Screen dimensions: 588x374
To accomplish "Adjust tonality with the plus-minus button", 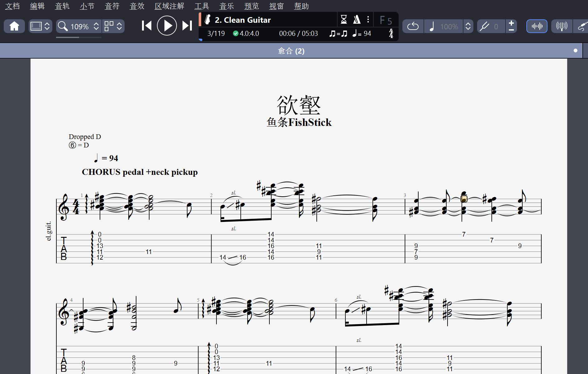I will pyautogui.click(x=511, y=26).
